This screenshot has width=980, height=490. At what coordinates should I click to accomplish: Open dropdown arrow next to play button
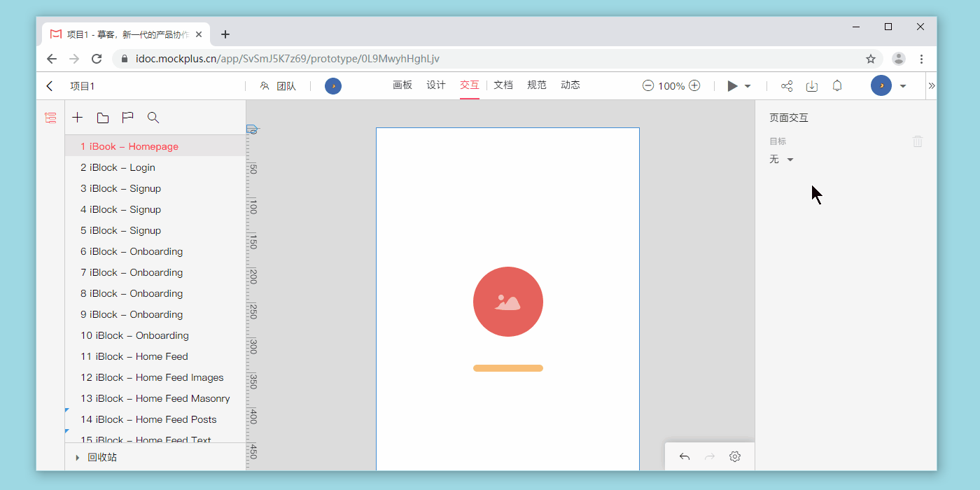[x=748, y=86]
